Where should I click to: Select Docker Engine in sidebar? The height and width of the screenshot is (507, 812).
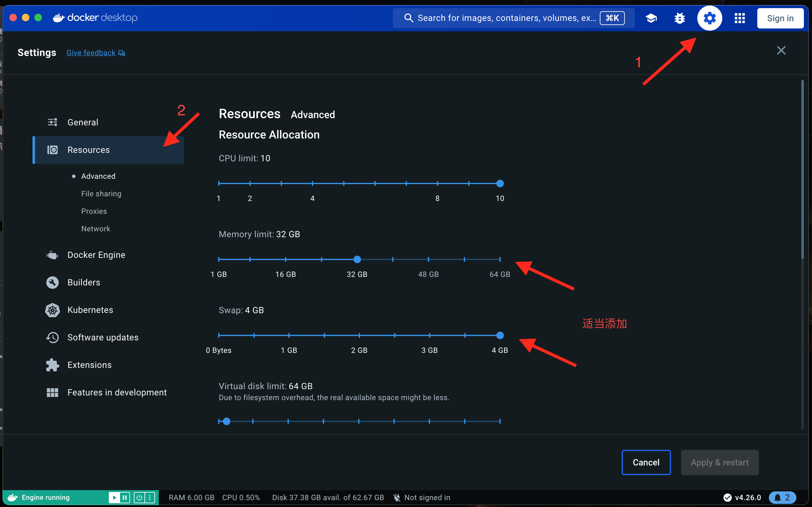(96, 255)
